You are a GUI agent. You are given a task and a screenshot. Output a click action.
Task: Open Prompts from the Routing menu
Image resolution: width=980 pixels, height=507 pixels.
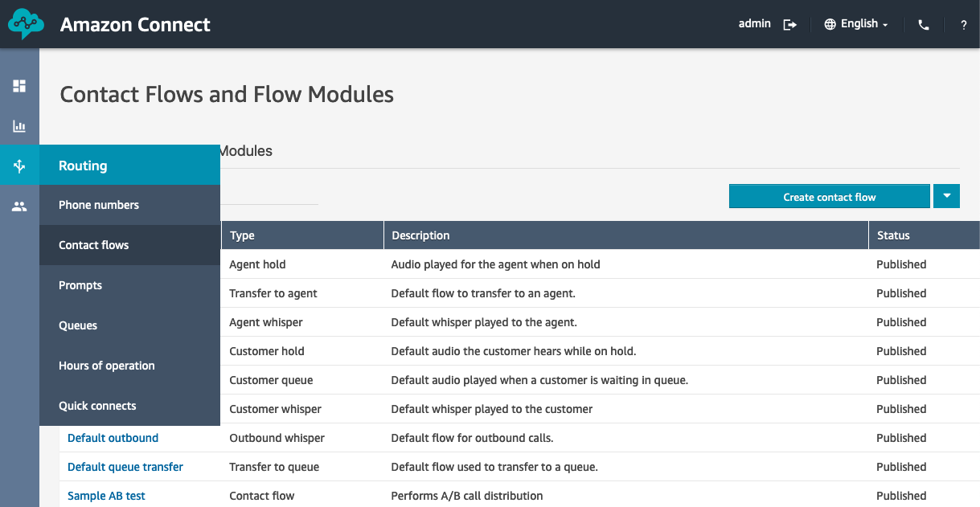80,285
